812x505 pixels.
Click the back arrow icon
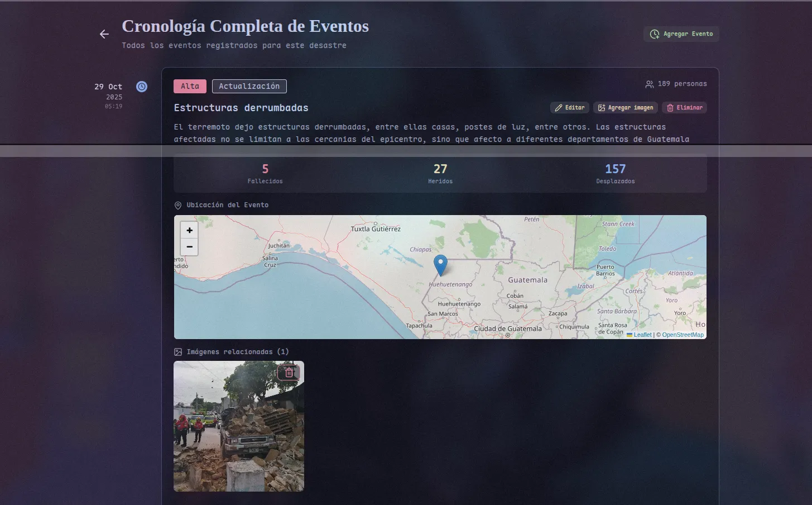[104, 34]
